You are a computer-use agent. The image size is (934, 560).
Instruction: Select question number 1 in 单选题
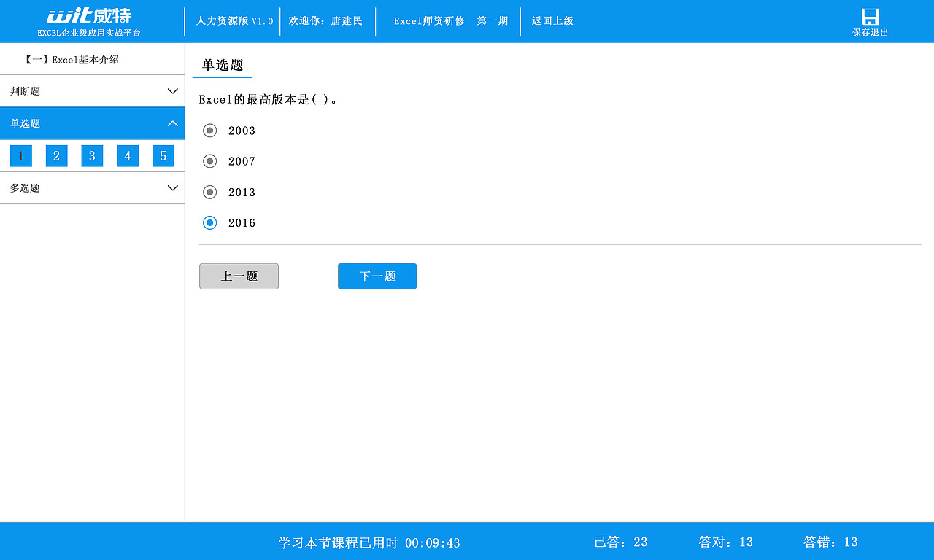pos(20,155)
